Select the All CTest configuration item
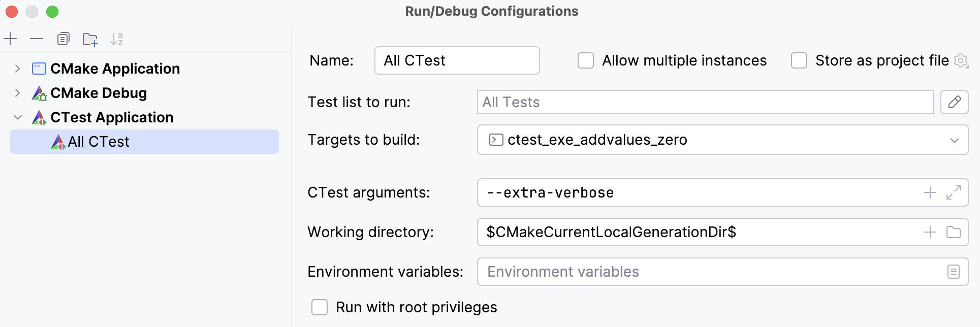The image size is (980, 327). coord(99,142)
